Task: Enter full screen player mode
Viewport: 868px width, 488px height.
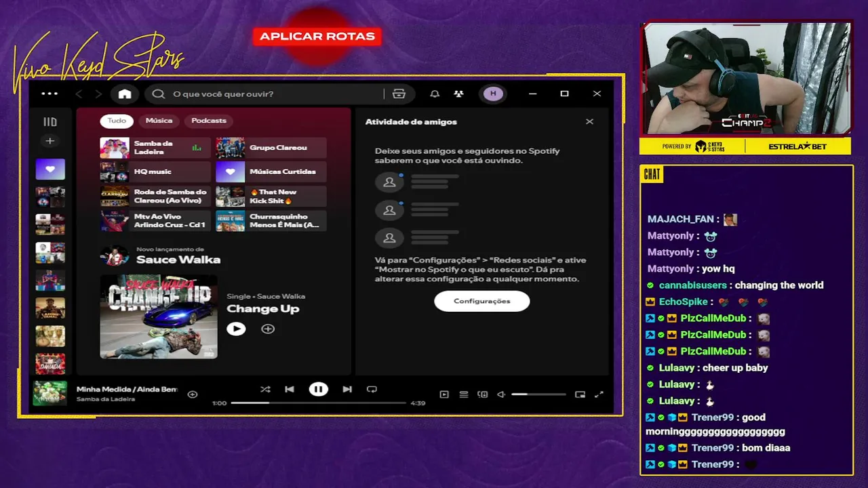Action: [599, 394]
